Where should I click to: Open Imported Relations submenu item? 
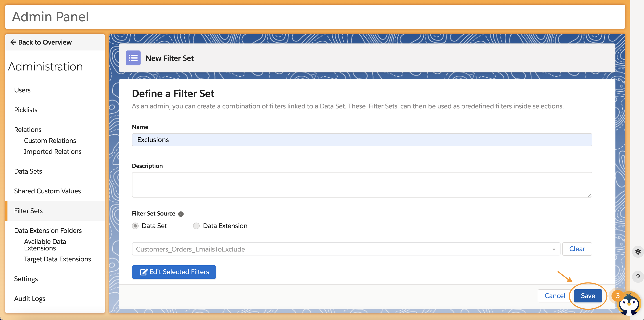(x=53, y=151)
